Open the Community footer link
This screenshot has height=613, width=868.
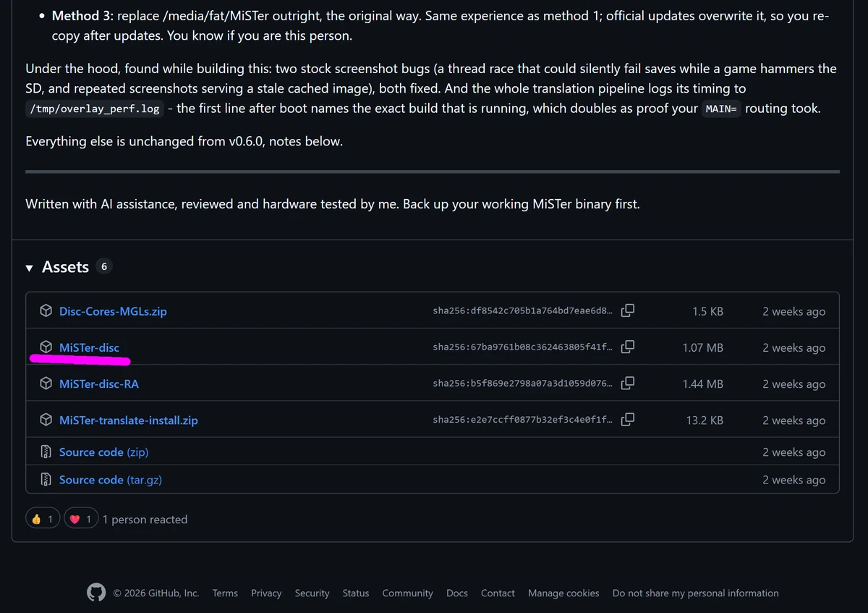[x=407, y=593]
